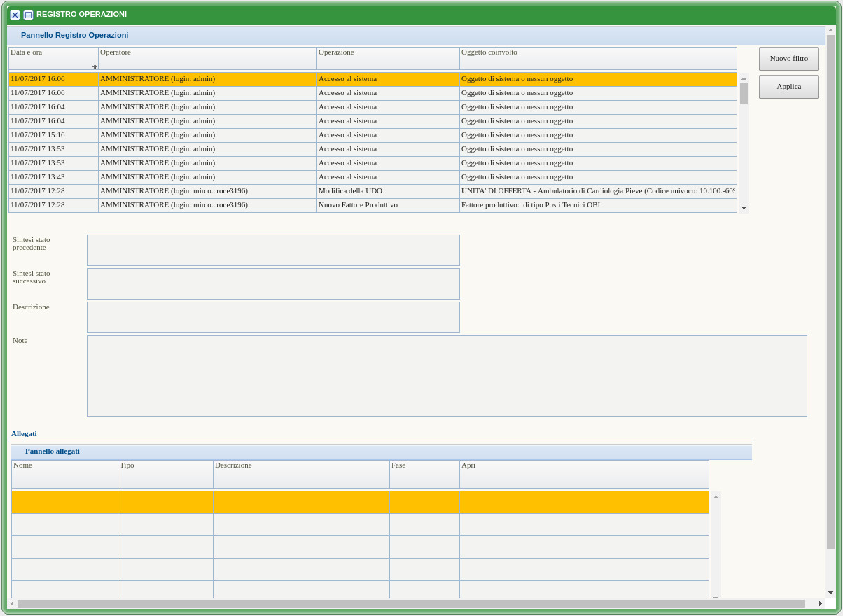
Task: Click into the Note text area
Action: tap(447, 376)
